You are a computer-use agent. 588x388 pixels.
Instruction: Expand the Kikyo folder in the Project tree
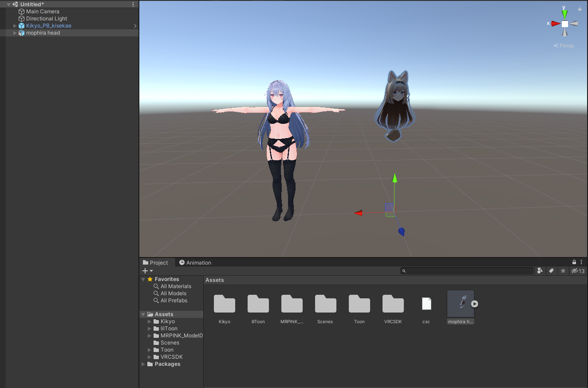pos(150,321)
